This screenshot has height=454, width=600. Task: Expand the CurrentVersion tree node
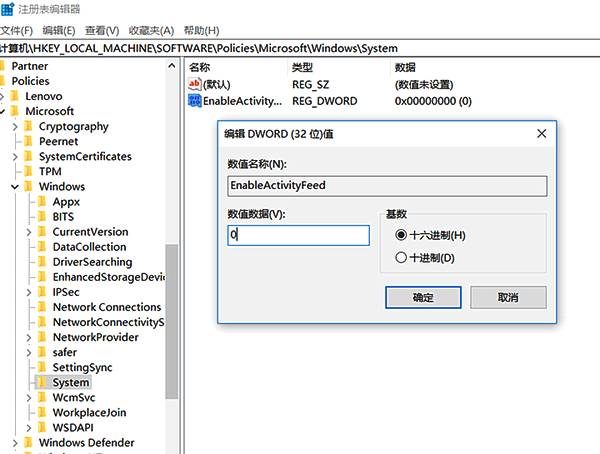pyautogui.click(x=29, y=232)
